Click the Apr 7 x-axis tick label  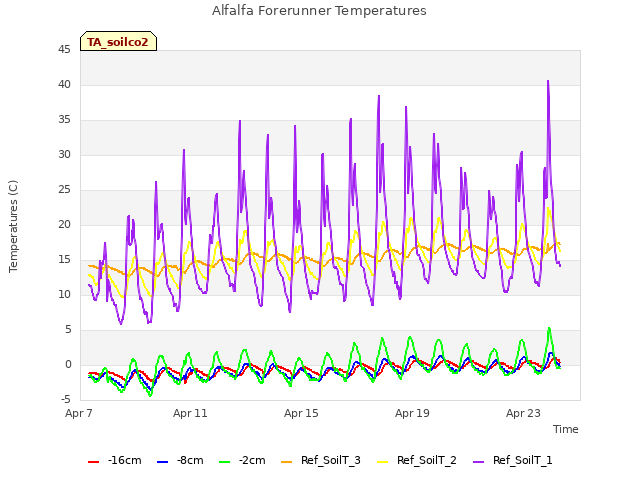pyautogui.click(x=79, y=413)
